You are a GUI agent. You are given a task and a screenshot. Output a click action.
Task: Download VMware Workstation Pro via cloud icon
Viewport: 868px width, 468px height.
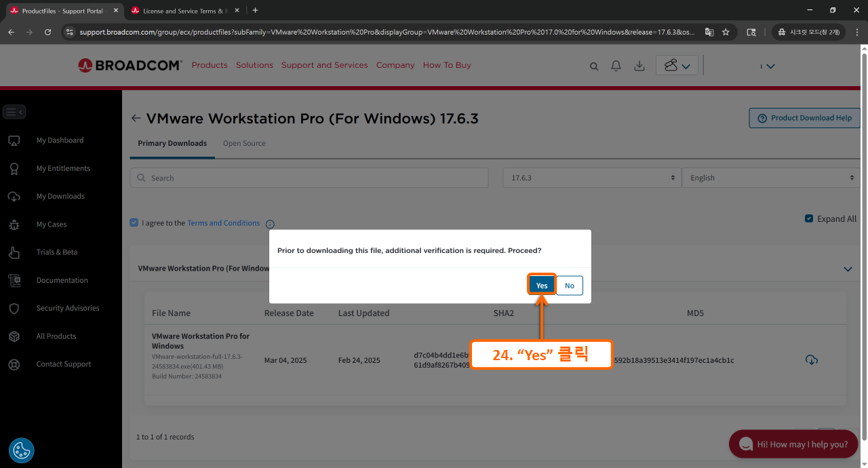pos(812,359)
